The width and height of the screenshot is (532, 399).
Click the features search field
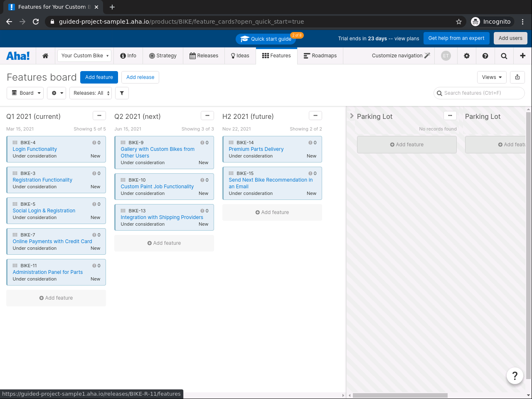pos(479,93)
